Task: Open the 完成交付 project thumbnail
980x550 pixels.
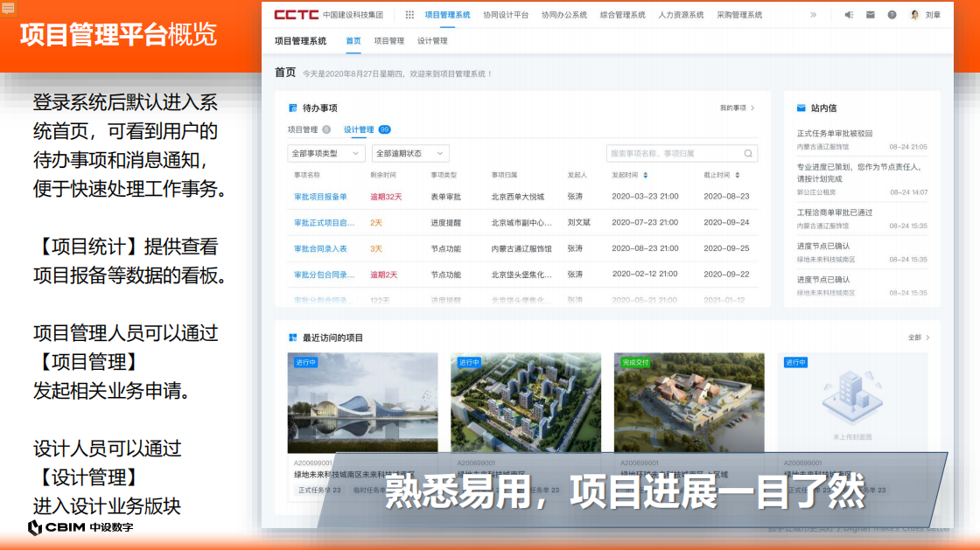Action: [689, 403]
